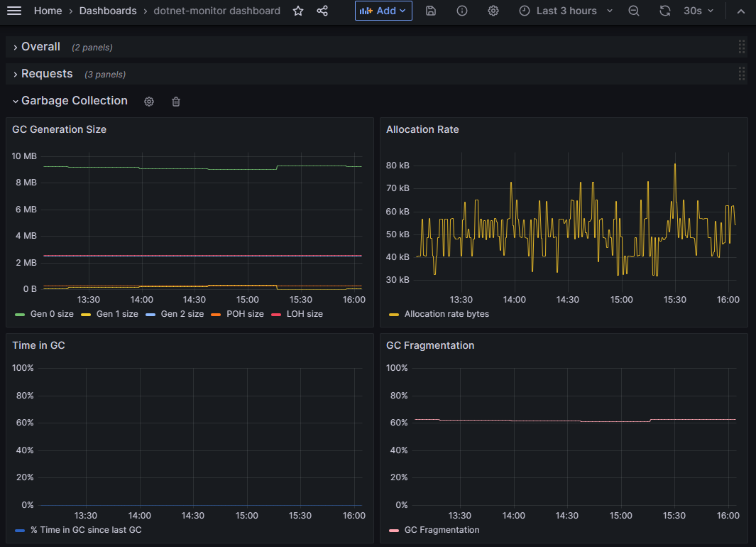The height and width of the screenshot is (547, 756).
Task: Expand the Overall row
Action: point(40,47)
